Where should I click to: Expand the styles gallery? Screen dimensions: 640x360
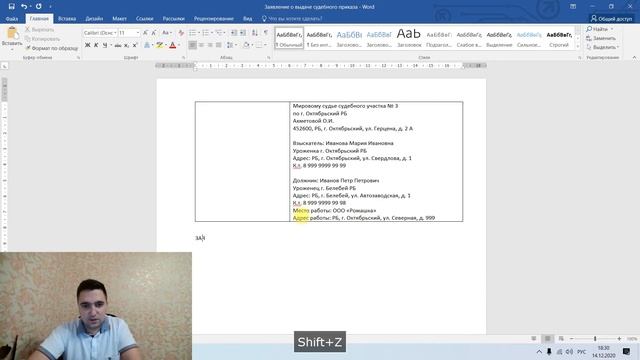tap(578, 46)
